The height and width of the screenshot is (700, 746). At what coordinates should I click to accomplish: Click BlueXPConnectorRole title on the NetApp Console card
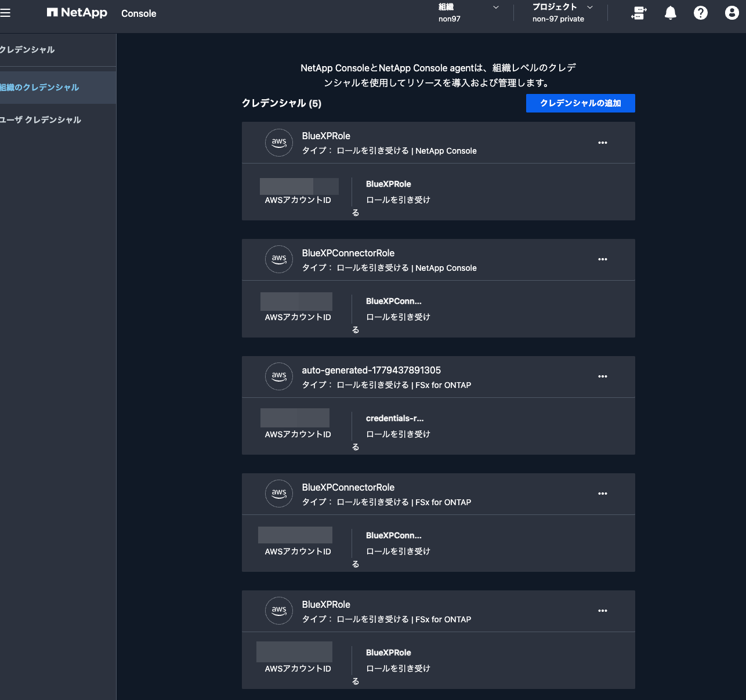click(x=348, y=253)
